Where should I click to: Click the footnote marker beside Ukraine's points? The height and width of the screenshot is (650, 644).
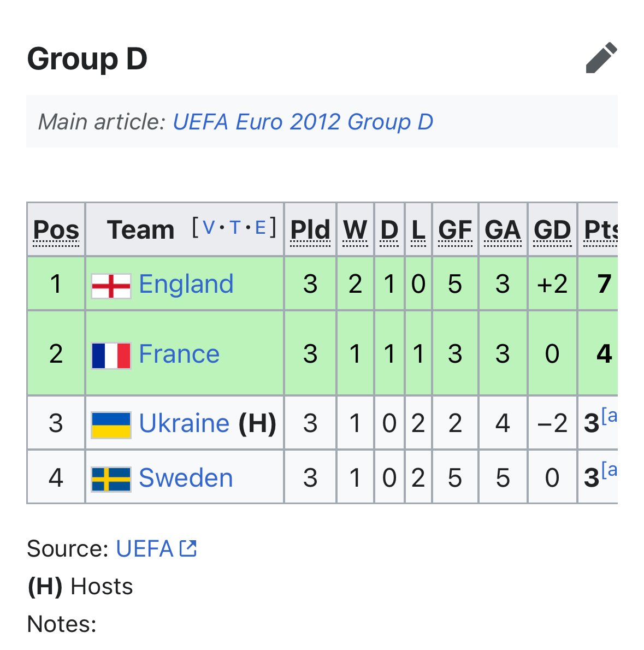coord(611,416)
